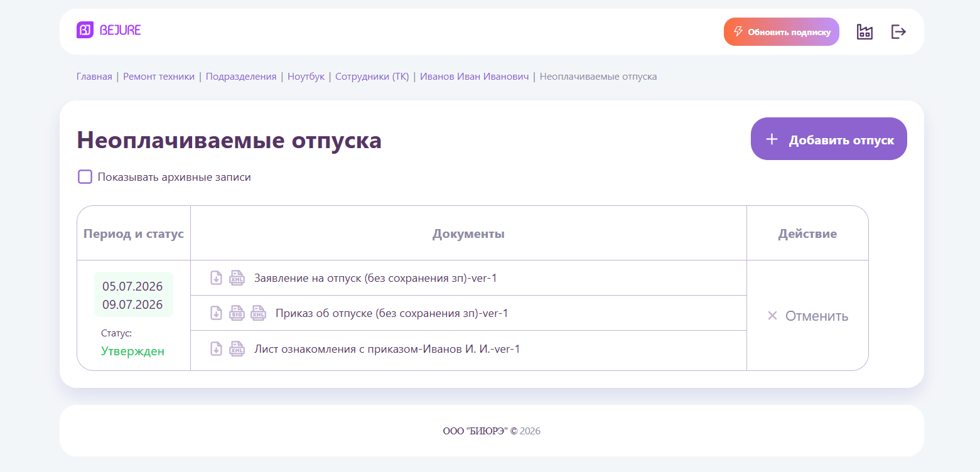Click the Неоплачиваемые отпуска page heading
Screen dimensions: 980x472
(229, 139)
